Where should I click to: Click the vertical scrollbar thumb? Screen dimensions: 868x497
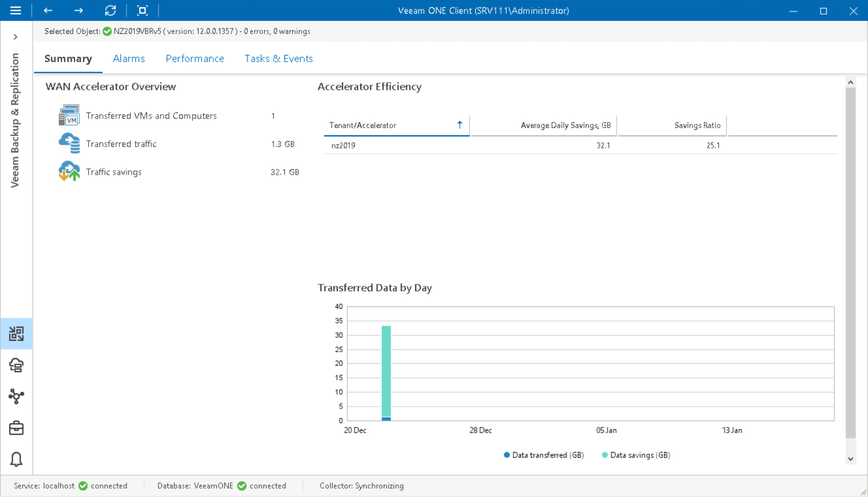pos(851,263)
